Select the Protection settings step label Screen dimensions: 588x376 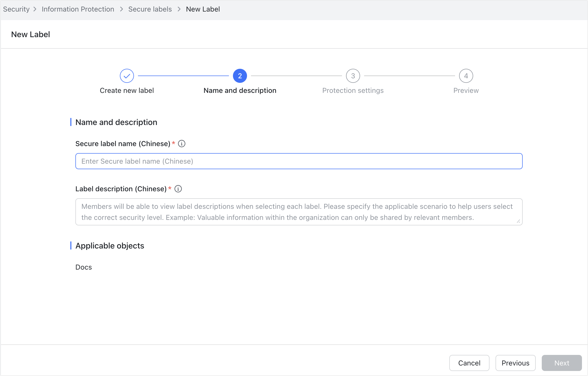[x=353, y=90]
